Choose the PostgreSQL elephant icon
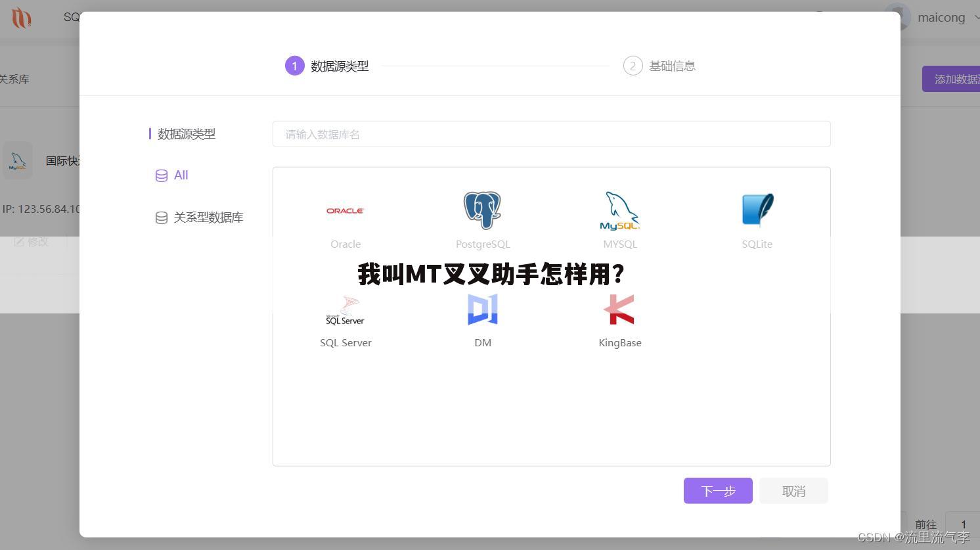 (x=482, y=210)
